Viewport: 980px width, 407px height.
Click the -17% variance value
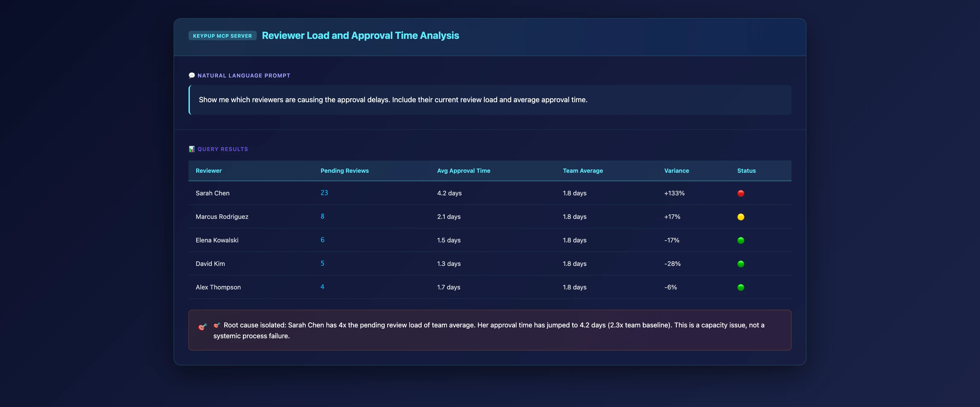671,240
